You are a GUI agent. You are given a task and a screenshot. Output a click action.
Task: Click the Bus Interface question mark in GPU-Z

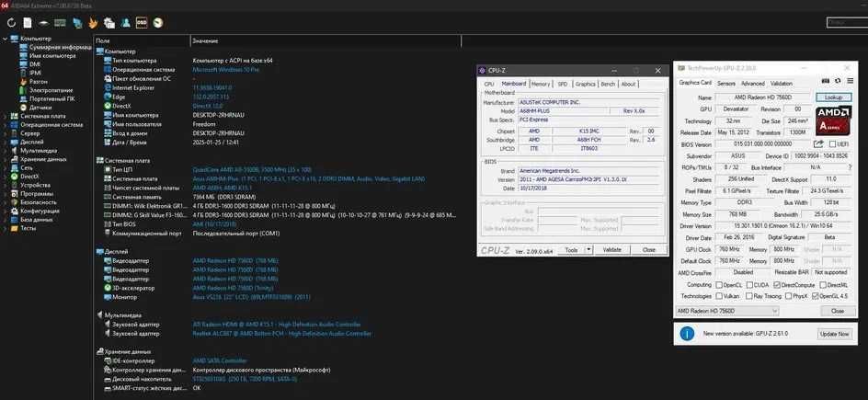[850, 167]
